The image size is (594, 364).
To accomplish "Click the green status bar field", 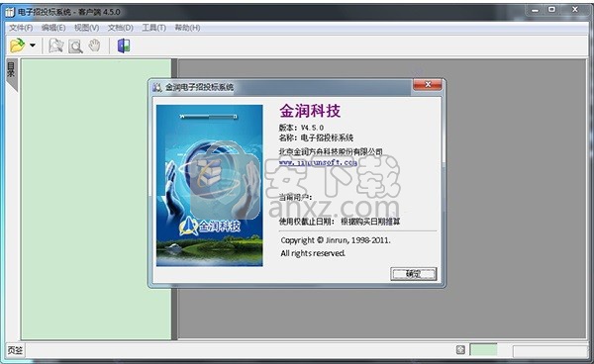I will (x=483, y=349).
